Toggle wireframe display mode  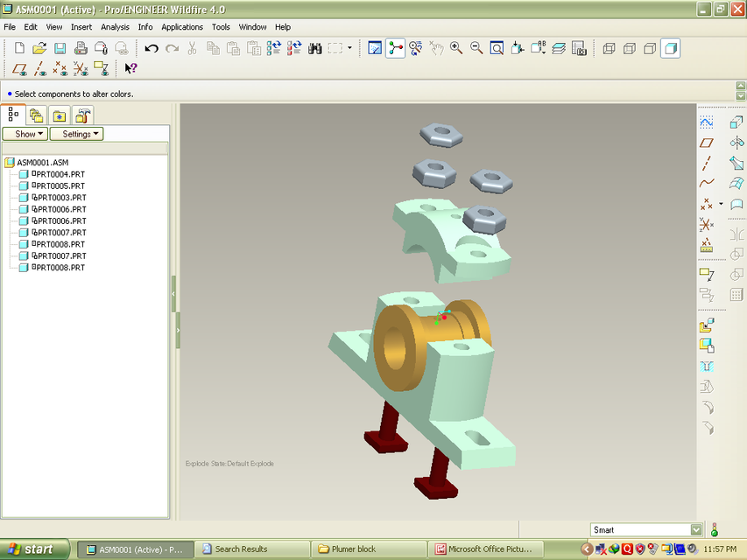[x=609, y=48]
